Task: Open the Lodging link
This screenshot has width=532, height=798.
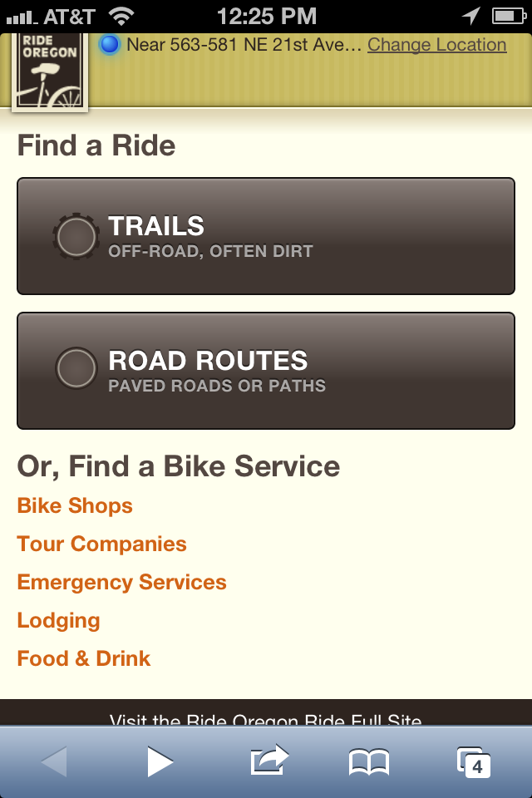Action: 58,620
